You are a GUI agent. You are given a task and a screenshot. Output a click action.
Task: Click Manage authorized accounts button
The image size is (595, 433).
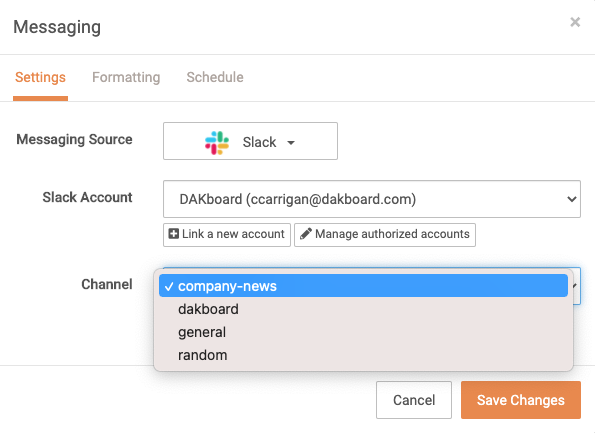tap(385, 235)
